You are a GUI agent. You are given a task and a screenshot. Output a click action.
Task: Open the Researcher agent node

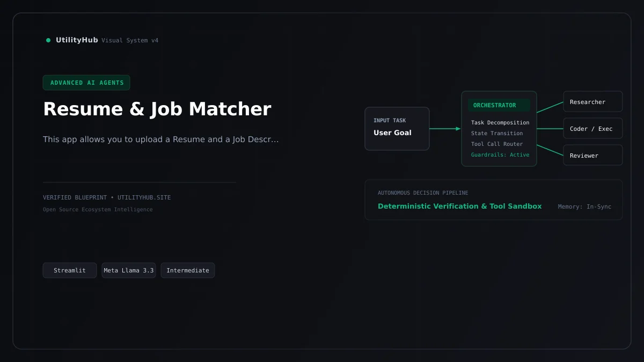click(x=593, y=101)
